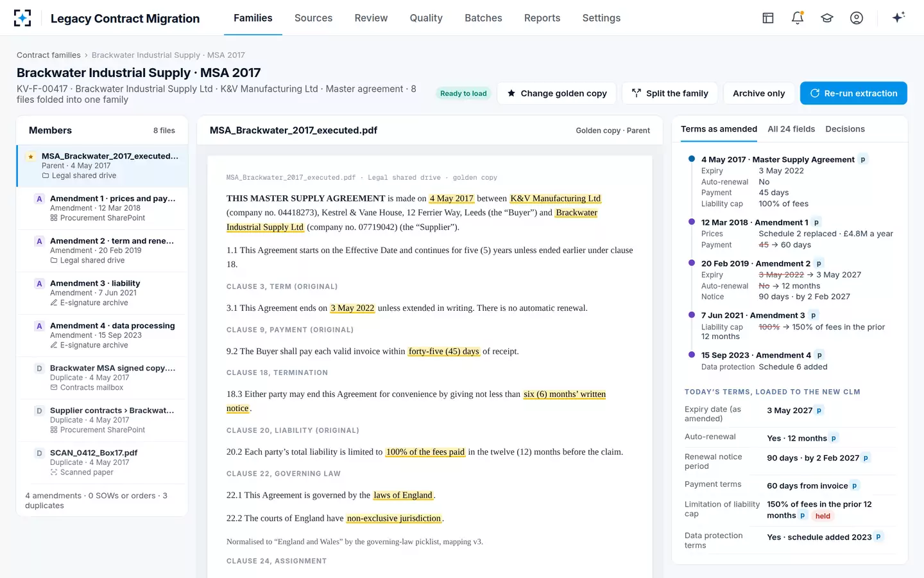Click the p badge beside 15 Sep 2023 Amendment 4
Image resolution: width=924 pixels, height=578 pixels.
[x=819, y=355]
